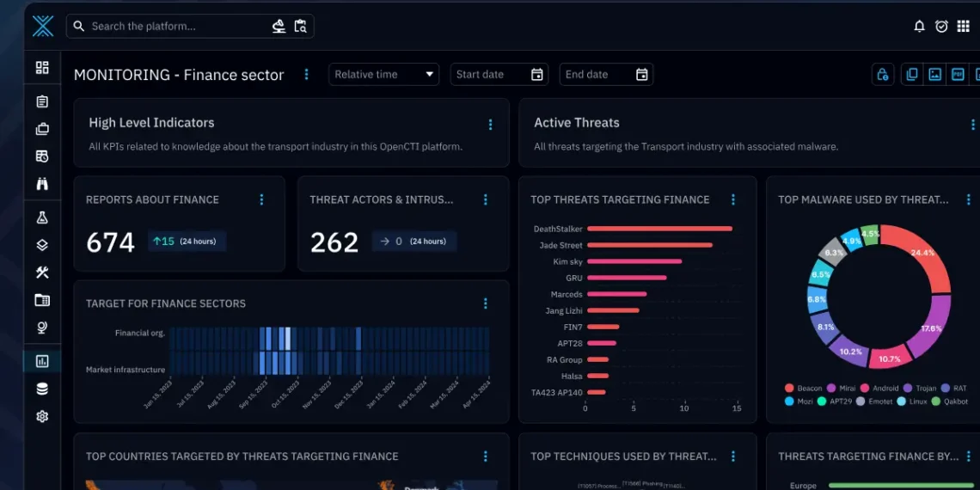Image resolution: width=980 pixels, height=490 pixels.
Task: Click the Beacon legend color dot
Action: (790, 389)
